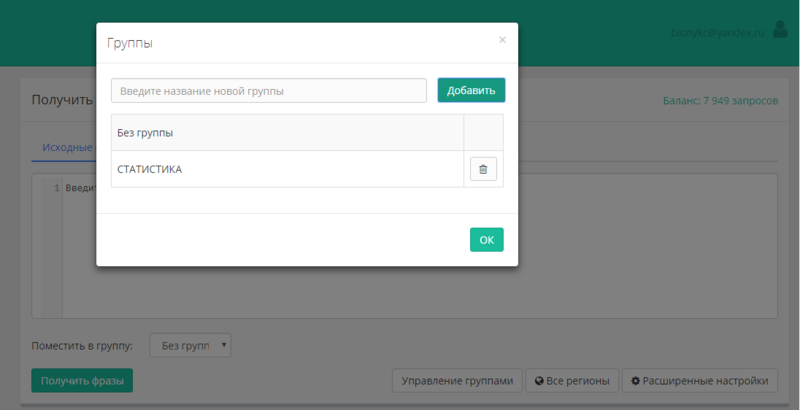Close the Группы dialog with the X
The height and width of the screenshot is (410, 800).
click(x=502, y=40)
